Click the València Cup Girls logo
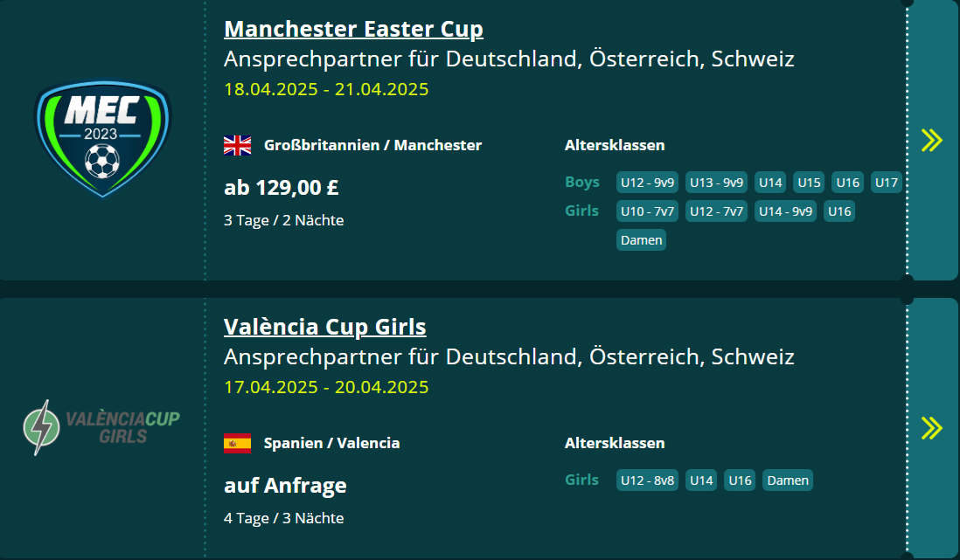The height and width of the screenshot is (560, 960). [x=102, y=427]
